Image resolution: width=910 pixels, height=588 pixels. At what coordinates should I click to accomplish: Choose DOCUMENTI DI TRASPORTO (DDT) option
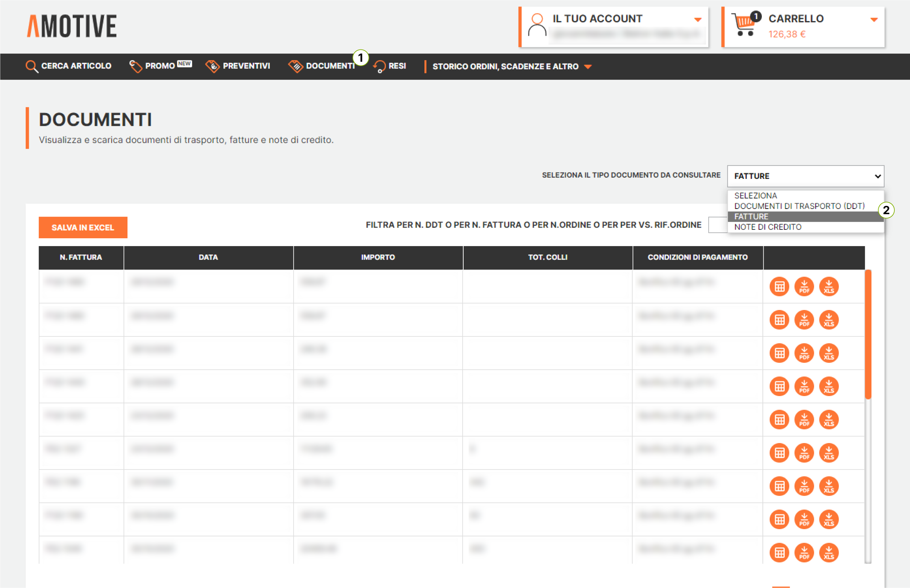coord(799,206)
